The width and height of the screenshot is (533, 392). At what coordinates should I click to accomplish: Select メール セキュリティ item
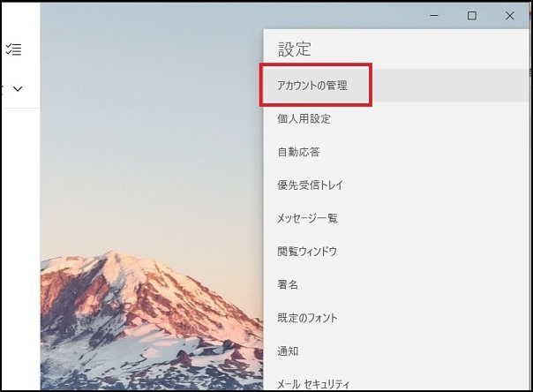(x=312, y=383)
